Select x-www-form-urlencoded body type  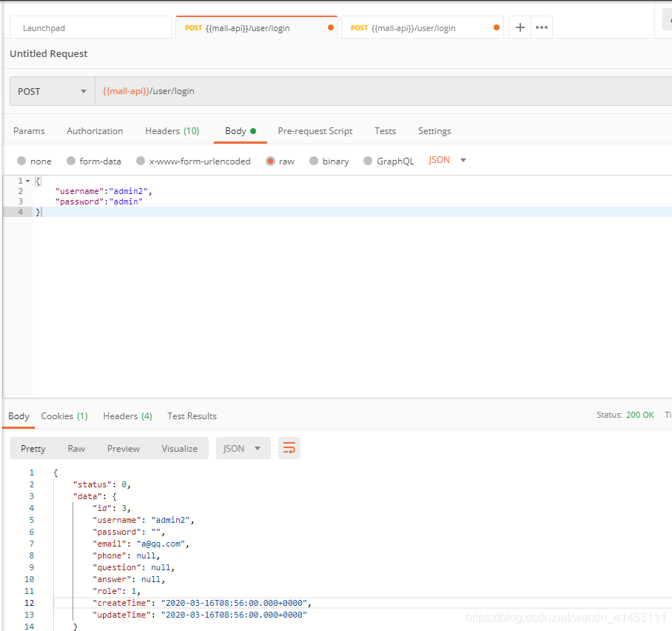[x=193, y=161]
